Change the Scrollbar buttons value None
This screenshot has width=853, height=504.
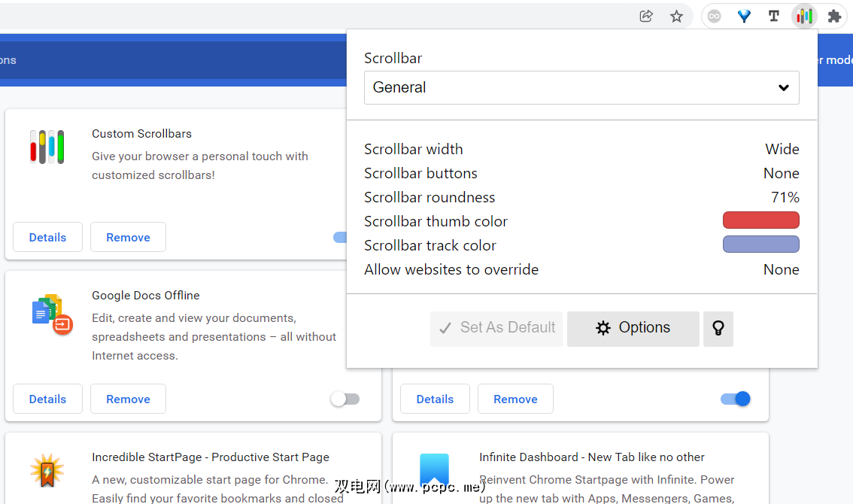(781, 173)
